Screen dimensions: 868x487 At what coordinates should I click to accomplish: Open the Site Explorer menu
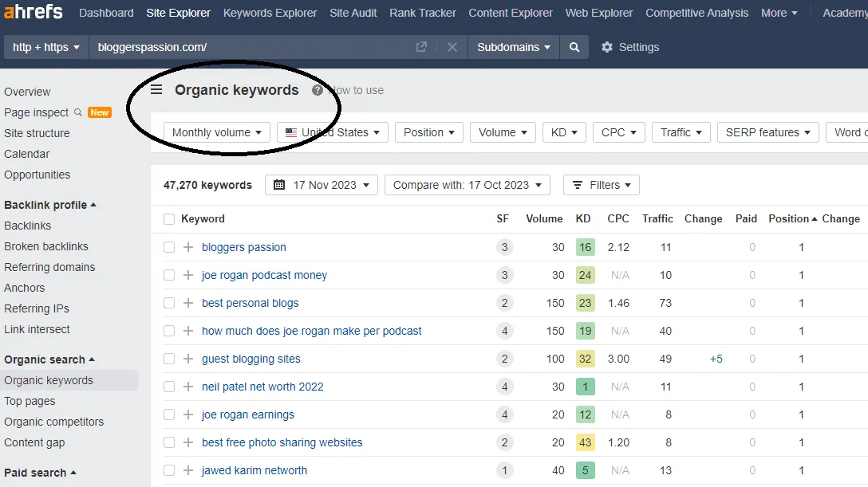click(180, 13)
